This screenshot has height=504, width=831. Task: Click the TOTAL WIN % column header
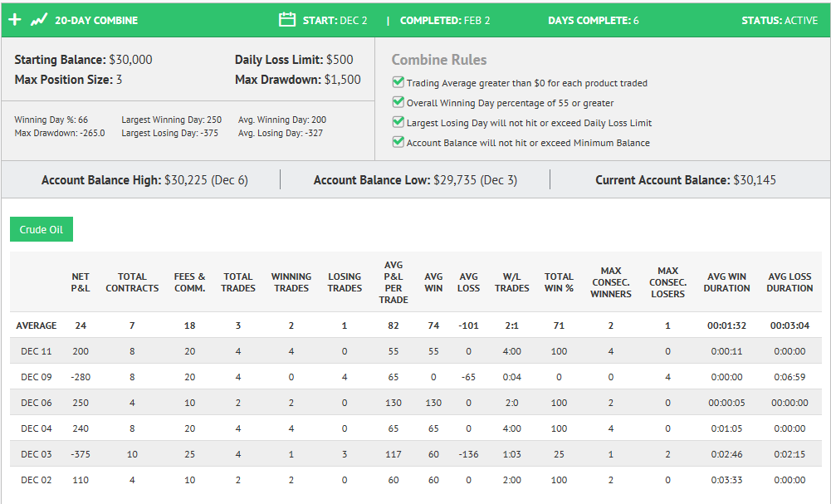coord(560,282)
